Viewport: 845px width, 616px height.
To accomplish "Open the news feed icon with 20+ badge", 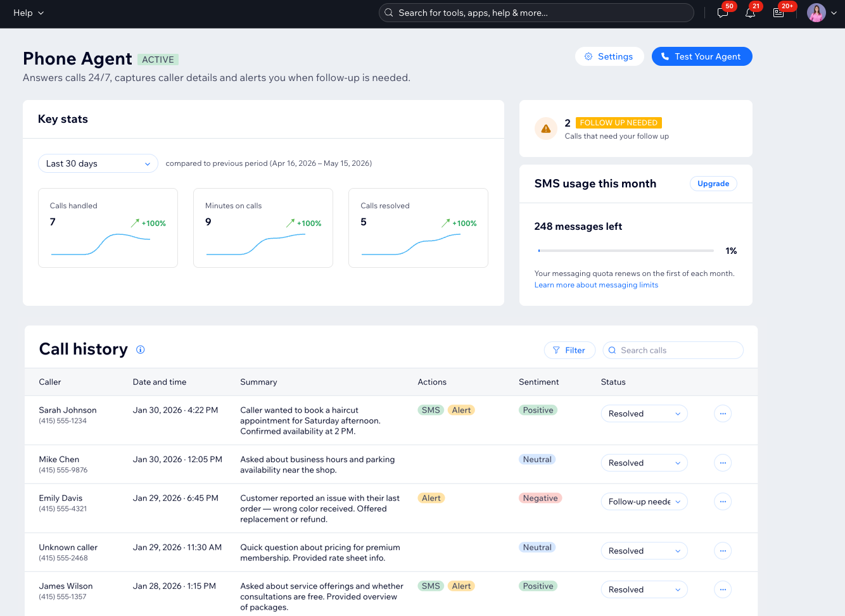I will 778,13.
